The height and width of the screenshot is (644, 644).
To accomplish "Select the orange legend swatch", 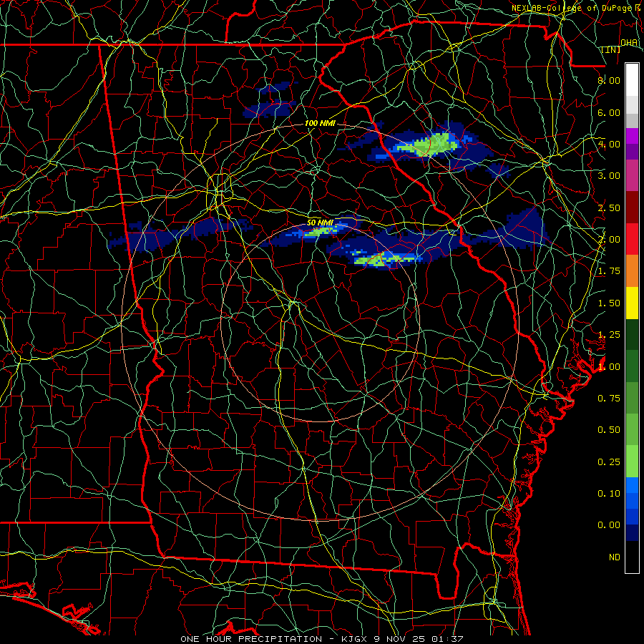I will 632,271.
